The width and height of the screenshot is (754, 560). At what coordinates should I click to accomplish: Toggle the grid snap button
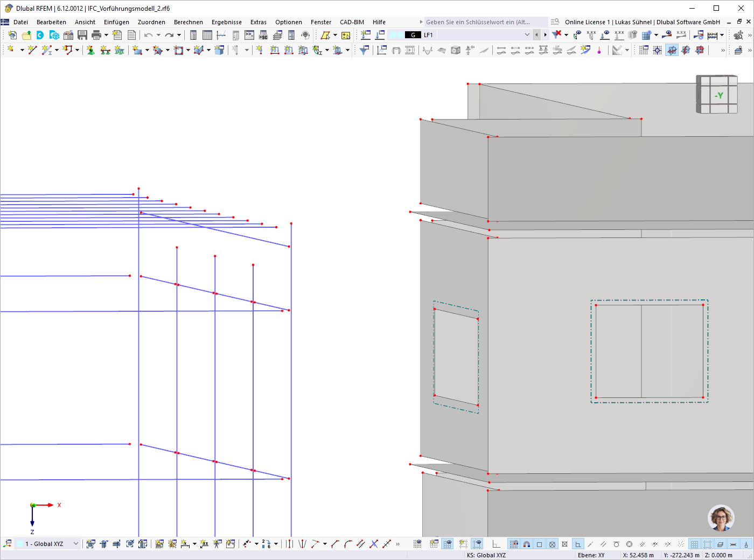click(x=514, y=544)
